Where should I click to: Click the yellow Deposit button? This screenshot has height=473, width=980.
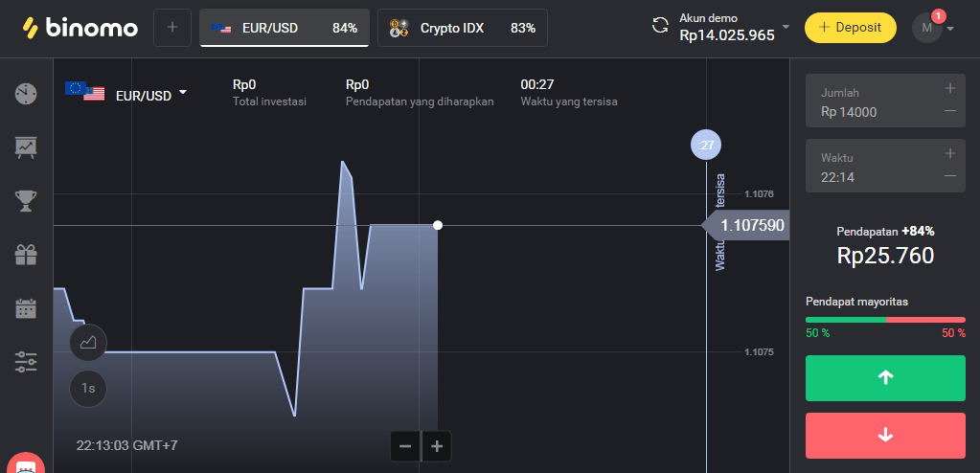(850, 28)
